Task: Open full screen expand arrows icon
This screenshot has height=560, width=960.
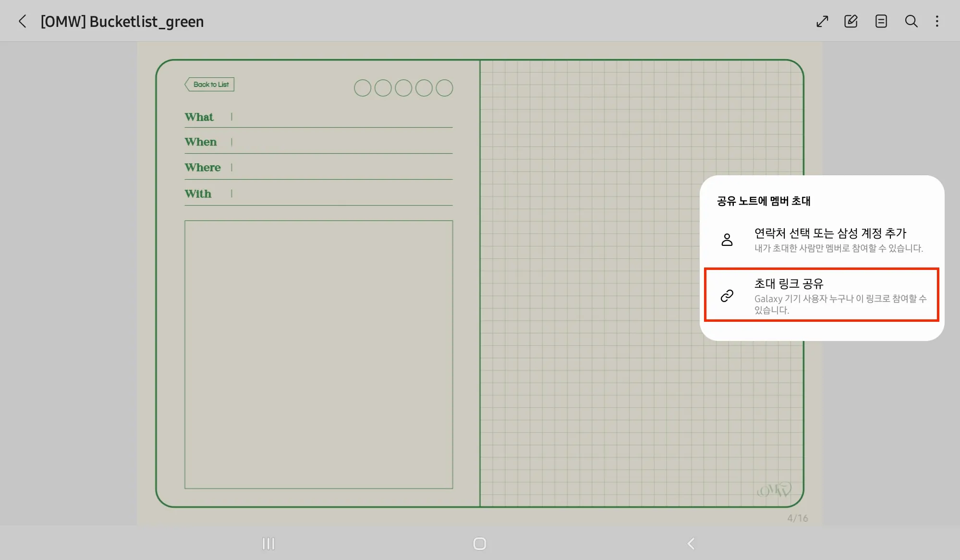Action: coord(822,21)
